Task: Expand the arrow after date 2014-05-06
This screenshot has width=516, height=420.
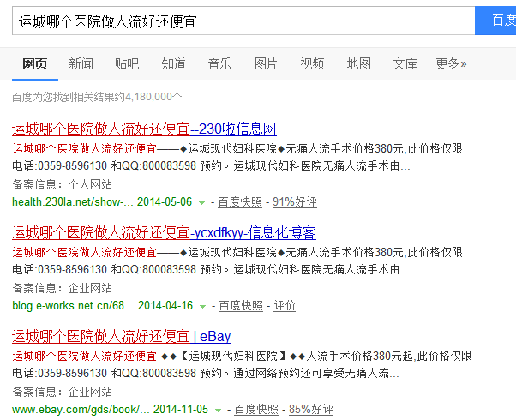Action: point(202,203)
